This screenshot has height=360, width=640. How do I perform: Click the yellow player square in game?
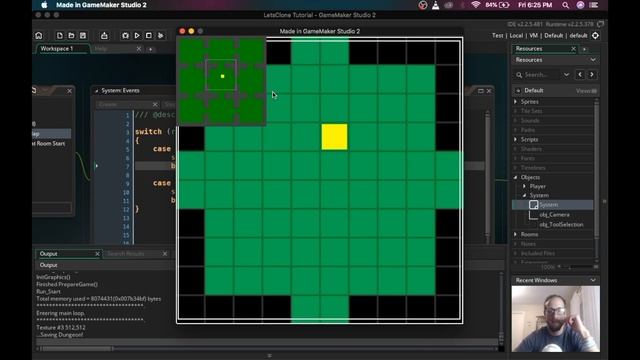[x=334, y=137]
